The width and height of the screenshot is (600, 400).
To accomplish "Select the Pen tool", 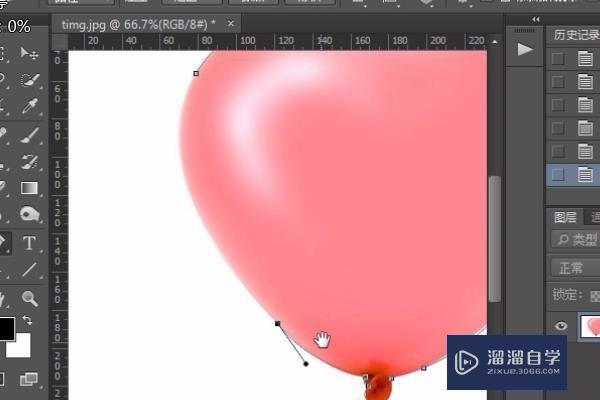I will coord(3,243).
